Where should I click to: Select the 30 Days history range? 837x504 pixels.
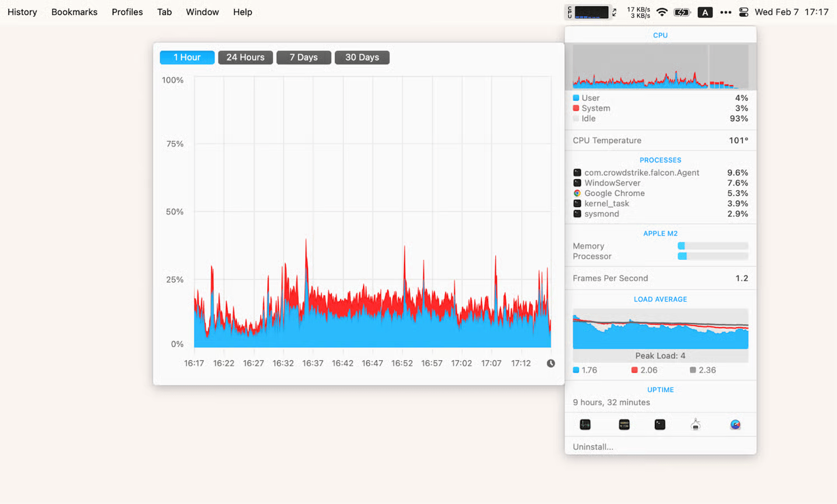tap(362, 58)
